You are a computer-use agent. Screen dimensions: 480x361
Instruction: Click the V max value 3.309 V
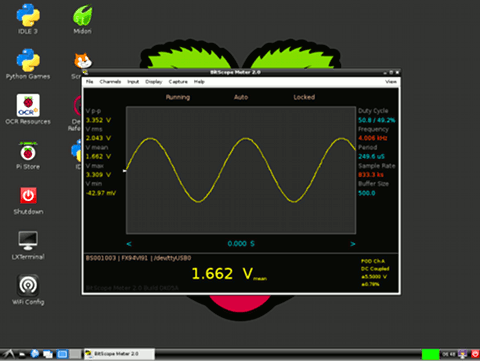[x=98, y=175]
